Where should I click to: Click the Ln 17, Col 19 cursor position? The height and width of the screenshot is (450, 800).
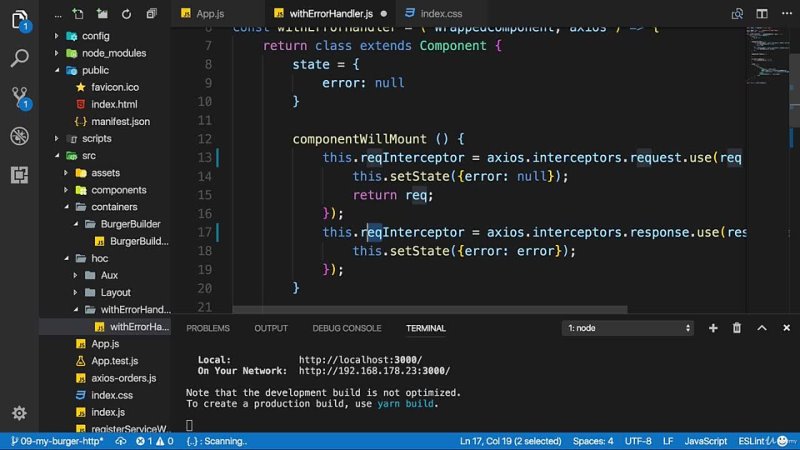510,441
